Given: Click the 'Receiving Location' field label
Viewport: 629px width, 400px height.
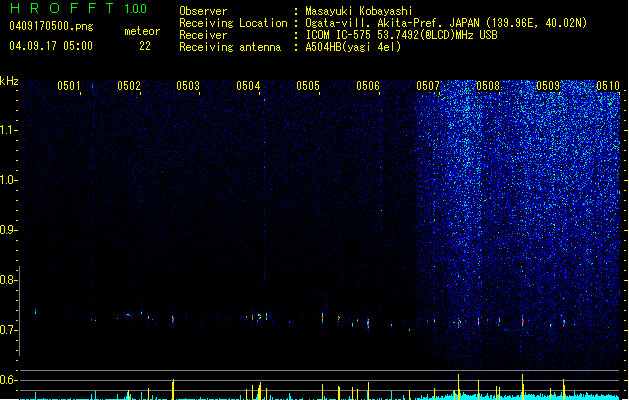Looking at the screenshot, I should (233, 23).
